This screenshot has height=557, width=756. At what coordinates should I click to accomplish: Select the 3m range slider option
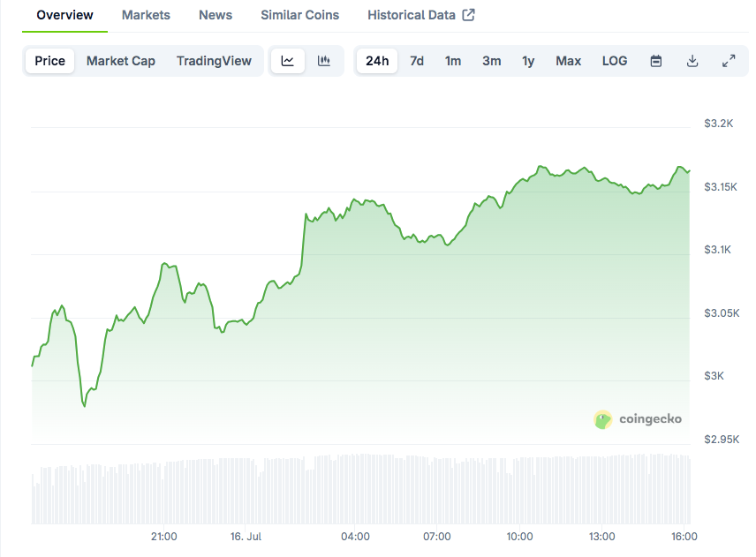point(491,61)
